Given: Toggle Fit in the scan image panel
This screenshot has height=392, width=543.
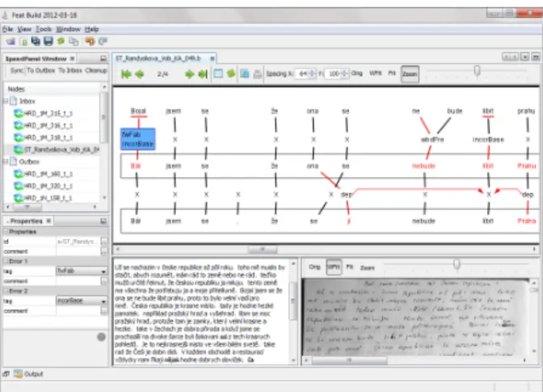Looking at the screenshot, I should pos(350,267).
